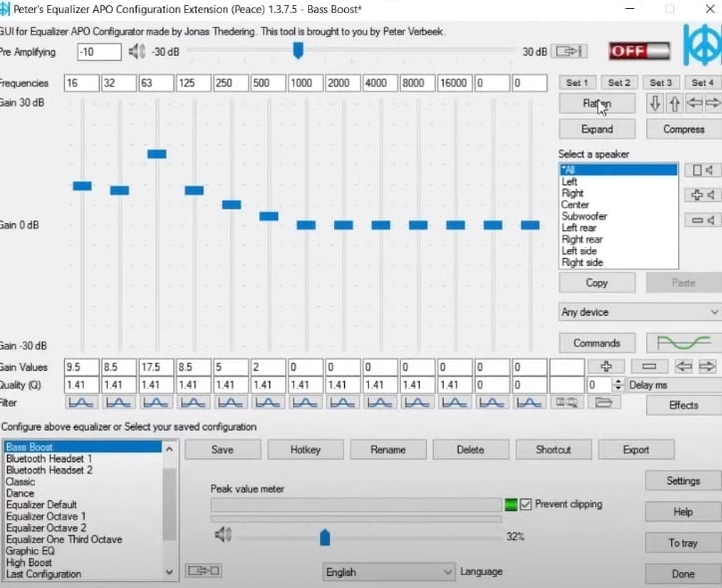Click filter type icon under 1000 Hz band
Screen dimensions: 722x588
tap(305, 403)
